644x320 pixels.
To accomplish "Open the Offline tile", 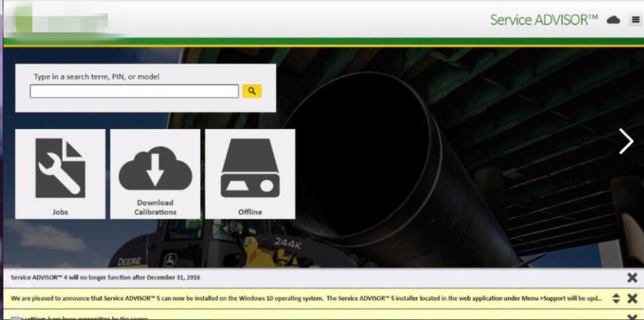I will point(250,174).
